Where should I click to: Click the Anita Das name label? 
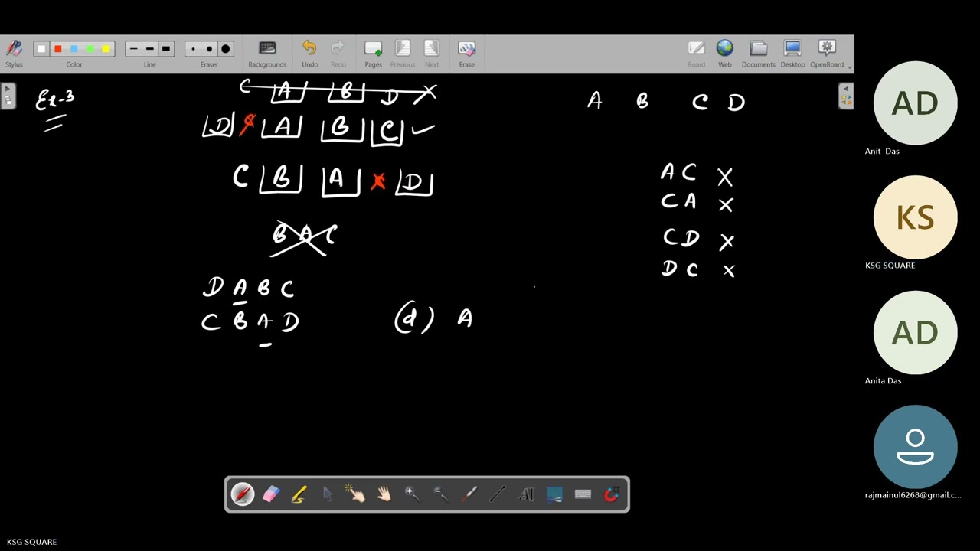coord(883,380)
